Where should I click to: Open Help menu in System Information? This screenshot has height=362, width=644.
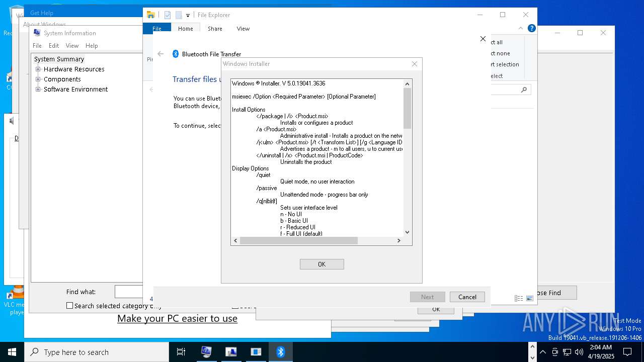pos(92,45)
